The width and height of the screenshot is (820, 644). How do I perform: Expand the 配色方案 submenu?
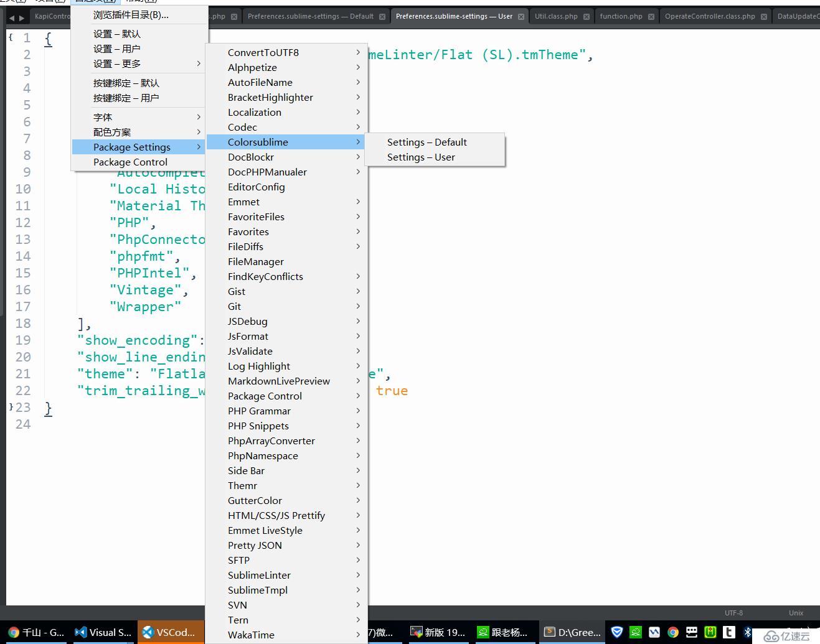click(x=139, y=132)
